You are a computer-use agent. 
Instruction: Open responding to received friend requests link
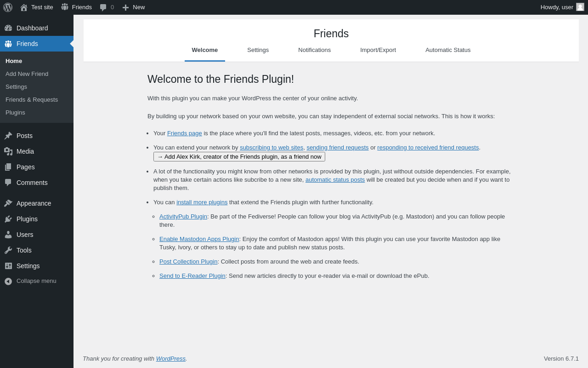point(428,148)
